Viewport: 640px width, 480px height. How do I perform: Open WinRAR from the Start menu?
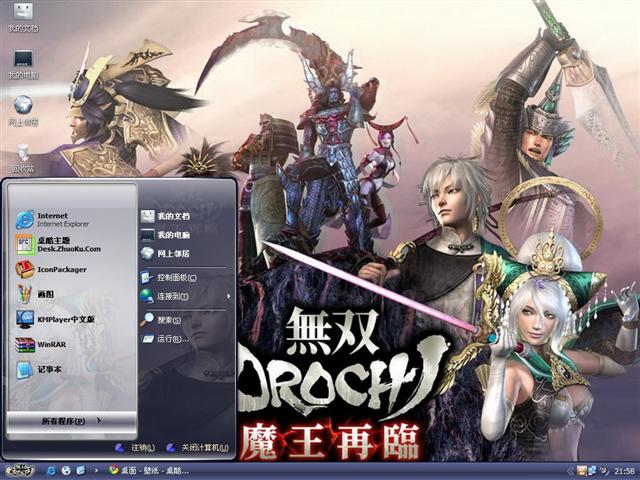pyautogui.click(x=41, y=344)
